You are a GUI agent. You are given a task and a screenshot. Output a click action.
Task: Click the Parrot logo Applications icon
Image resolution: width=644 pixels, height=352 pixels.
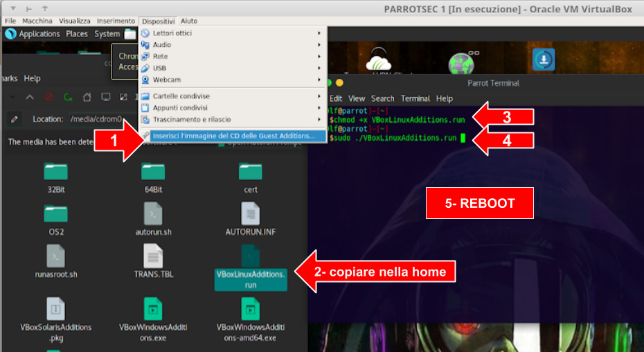pyautogui.click(x=10, y=34)
